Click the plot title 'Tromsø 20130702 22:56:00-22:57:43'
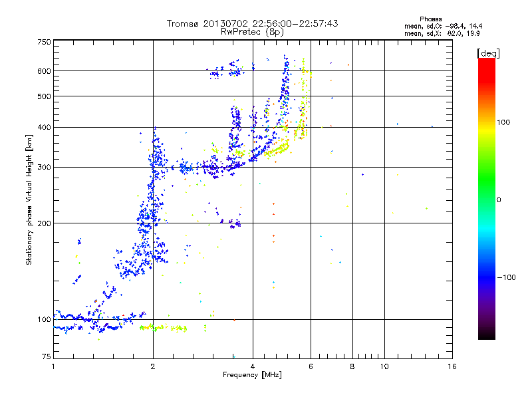The image size is (532, 399). (252, 23)
